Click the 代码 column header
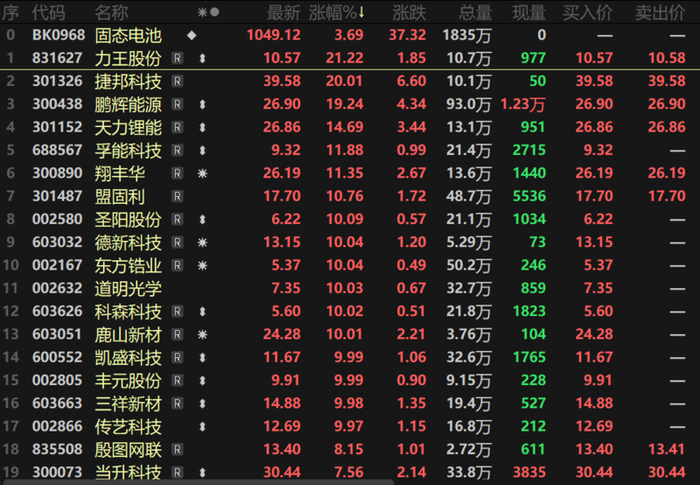This screenshot has height=485, width=700. tap(49, 13)
